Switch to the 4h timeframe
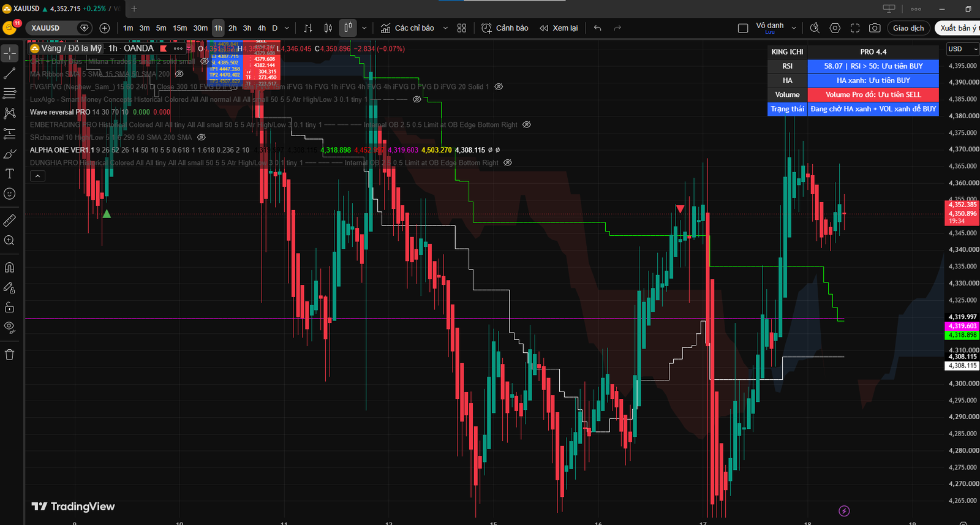This screenshot has height=525, width=980. (262, 28)
